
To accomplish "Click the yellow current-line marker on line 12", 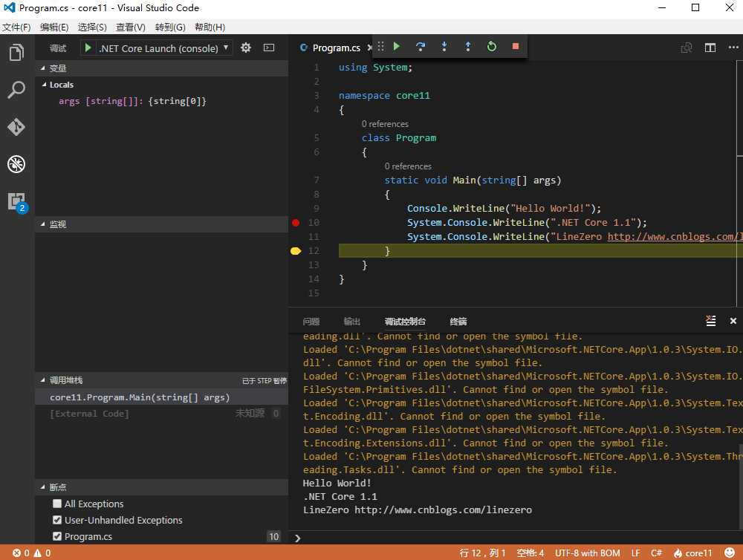I will [296, 250].
